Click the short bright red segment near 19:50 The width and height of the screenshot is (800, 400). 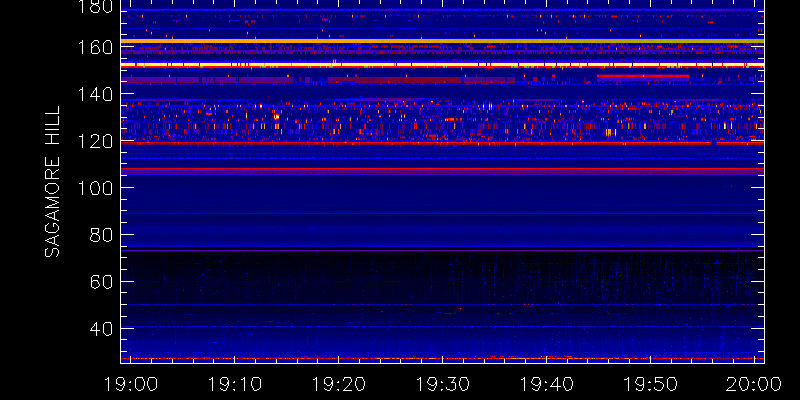(643, 76)
